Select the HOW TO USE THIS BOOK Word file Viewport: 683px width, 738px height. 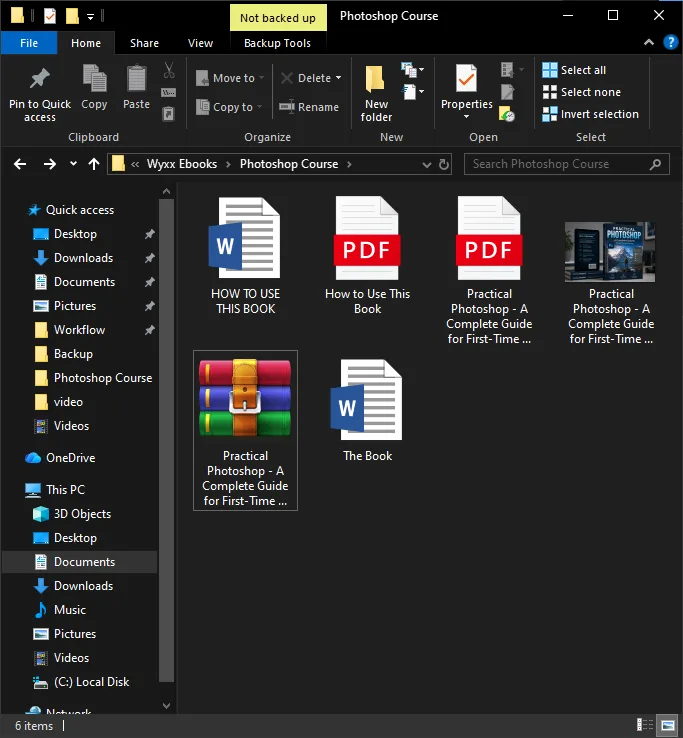click(245, 256)
